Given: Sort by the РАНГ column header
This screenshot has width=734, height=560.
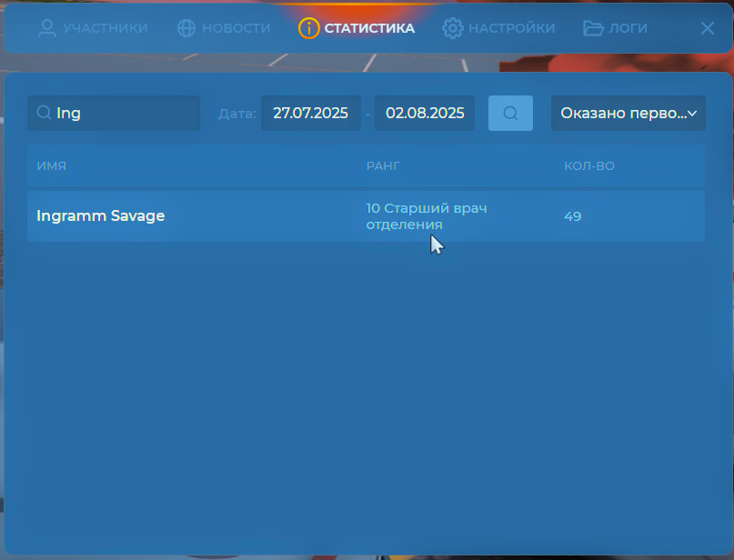Looking at the screenshot, I should point(383,165).
